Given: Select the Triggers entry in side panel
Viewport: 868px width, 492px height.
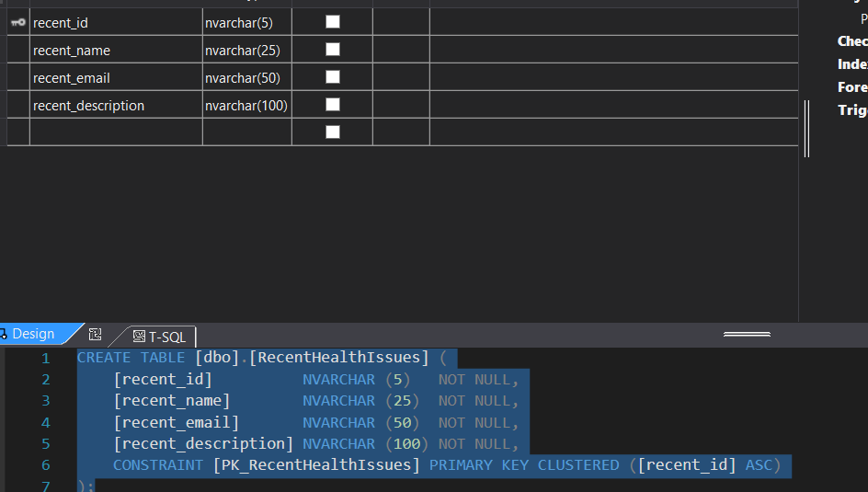Looking at the screenshot, I should (x=852, y=110).
